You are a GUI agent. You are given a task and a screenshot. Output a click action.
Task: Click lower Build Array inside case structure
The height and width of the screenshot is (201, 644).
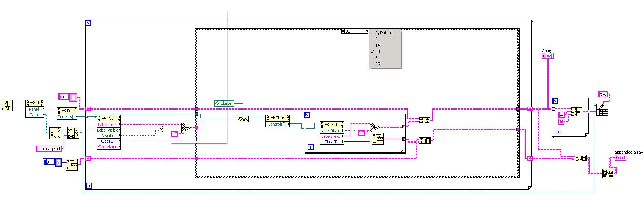(424, 140)
